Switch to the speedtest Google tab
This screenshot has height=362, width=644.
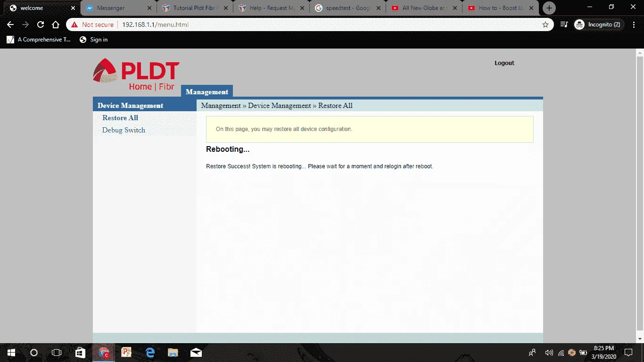[x=348, y=8]
